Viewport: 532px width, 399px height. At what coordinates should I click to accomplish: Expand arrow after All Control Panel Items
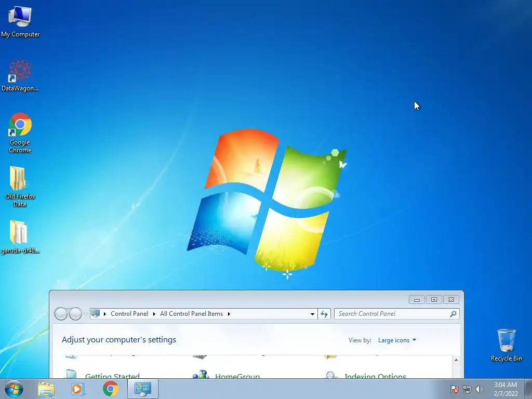tap(229, 314)
